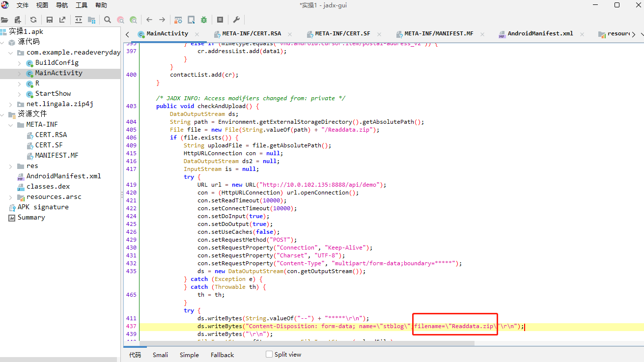Viewport: 644px width, 362px height.
Task: Close the AndroidManifest.xml tab
Action: 582,34
